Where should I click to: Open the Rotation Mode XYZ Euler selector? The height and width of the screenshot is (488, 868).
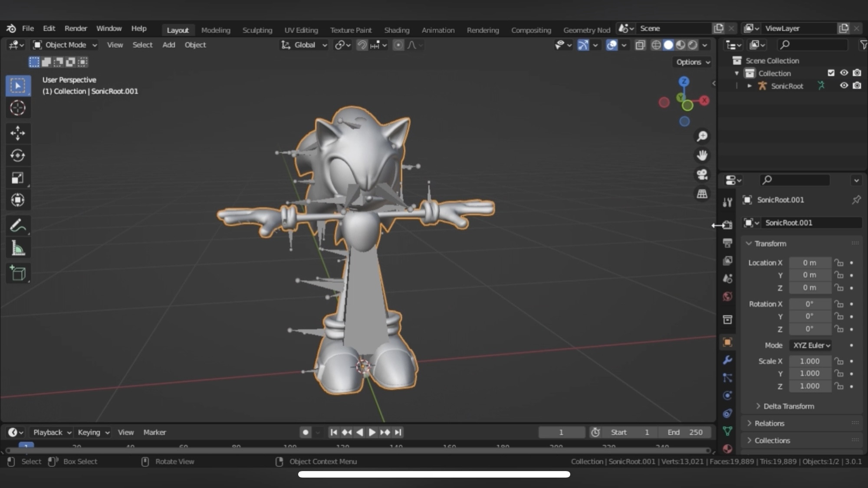coord(811,345)
